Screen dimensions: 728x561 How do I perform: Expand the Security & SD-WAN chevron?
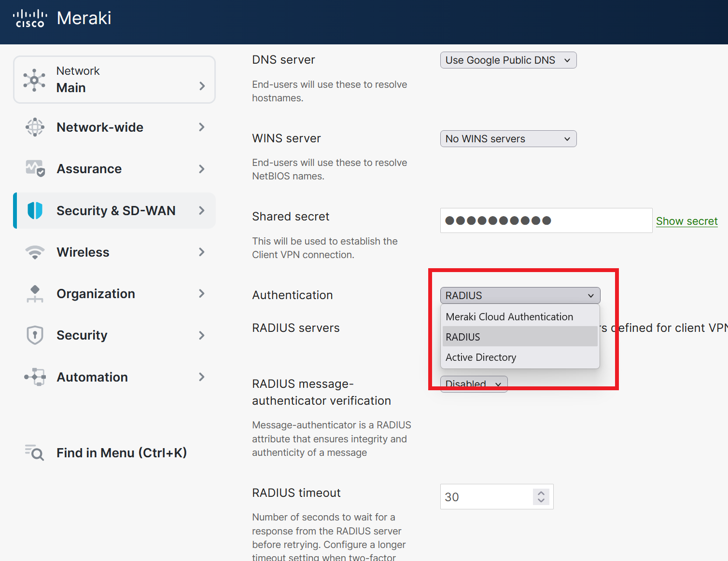tap(202, 211)
